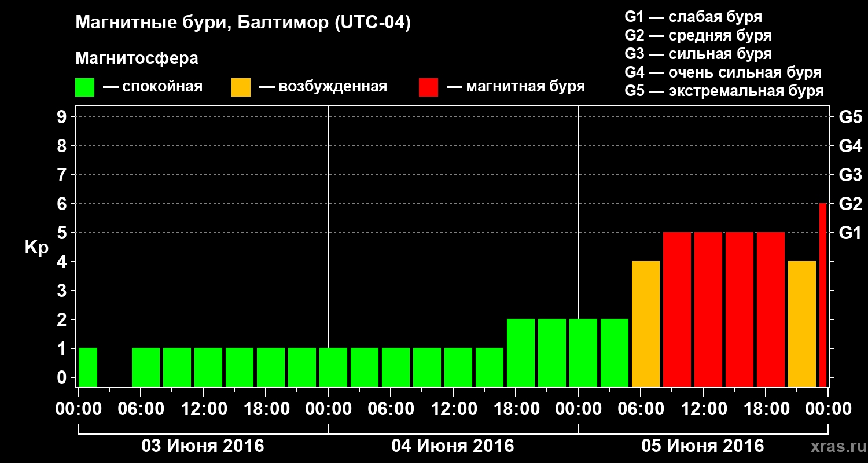Click the '06:00' time label under 05 Июня
Viewport: 868px width, 463px height.
641,409
